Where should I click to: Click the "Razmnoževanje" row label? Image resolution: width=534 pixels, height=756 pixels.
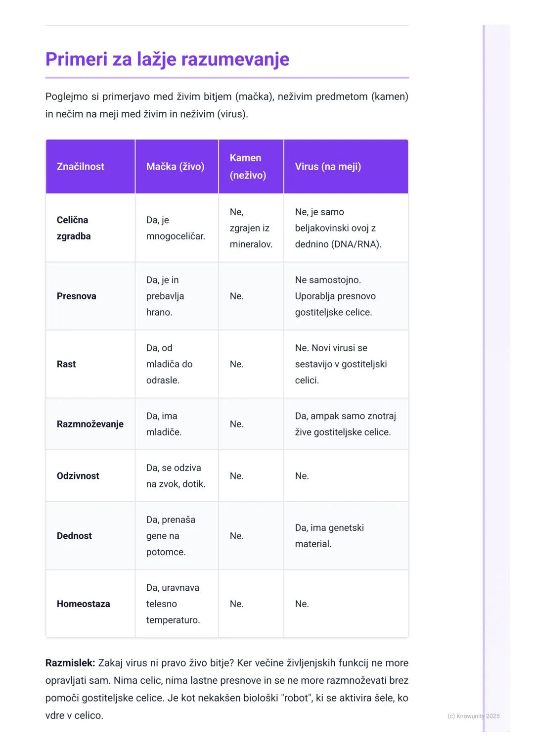click(x=90, y=424)
